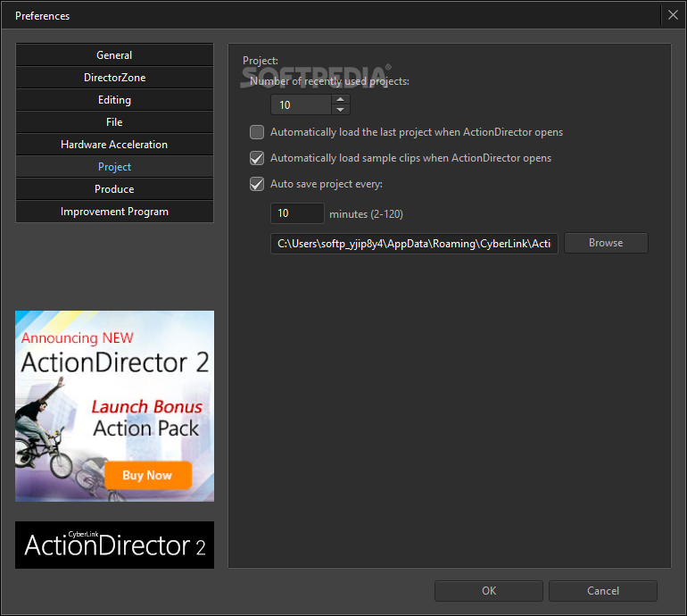This screenshot has width=687, height=616.
Task: Open the Produce preferences tab
Action: [x=114, y=189]
